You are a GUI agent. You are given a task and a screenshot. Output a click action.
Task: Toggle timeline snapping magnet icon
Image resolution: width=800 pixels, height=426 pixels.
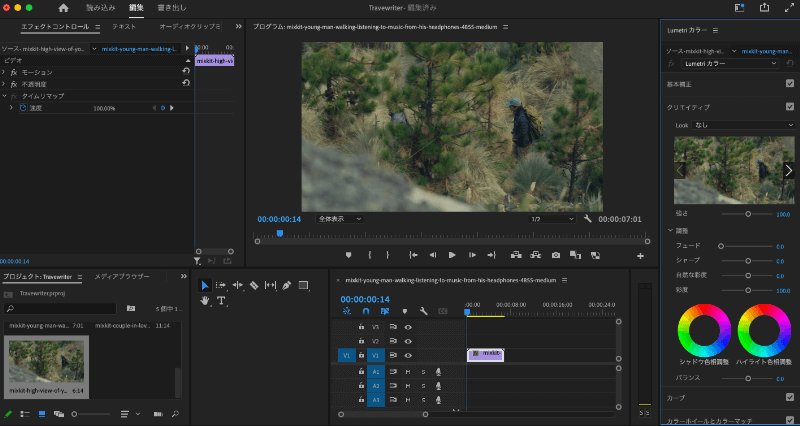click(x=365, y=311)
